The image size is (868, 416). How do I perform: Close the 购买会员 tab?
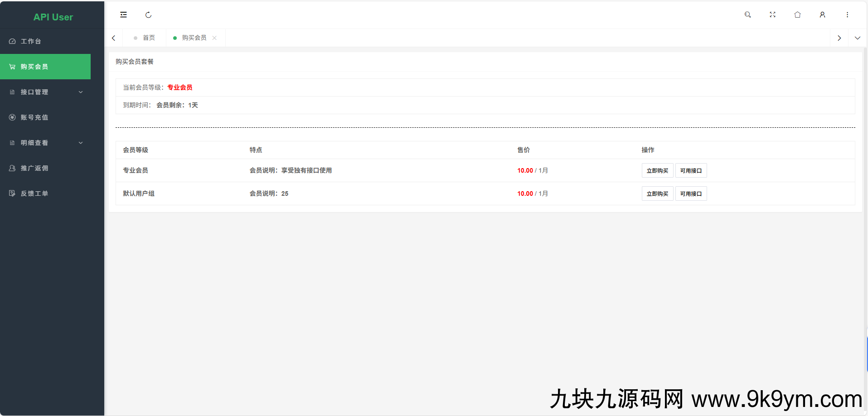point(214,38)
